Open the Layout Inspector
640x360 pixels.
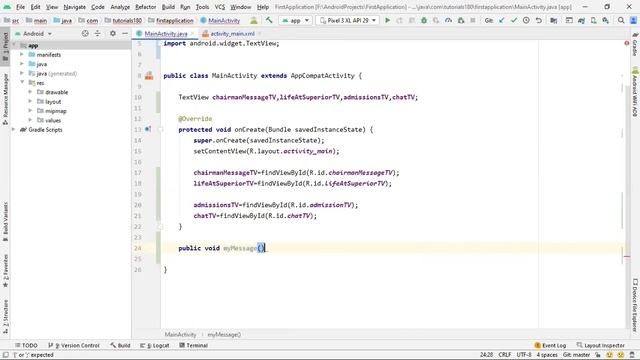click(600, 345)
